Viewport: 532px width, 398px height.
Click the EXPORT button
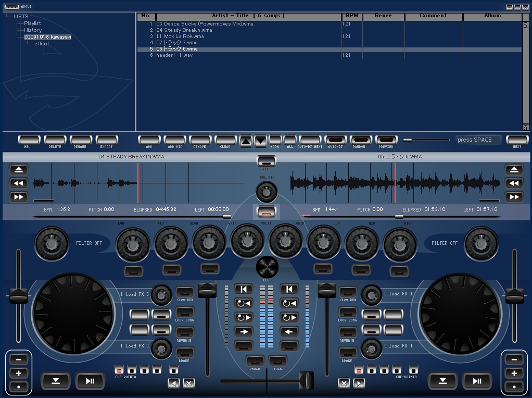pyautogui.click(x=107, y=140)
